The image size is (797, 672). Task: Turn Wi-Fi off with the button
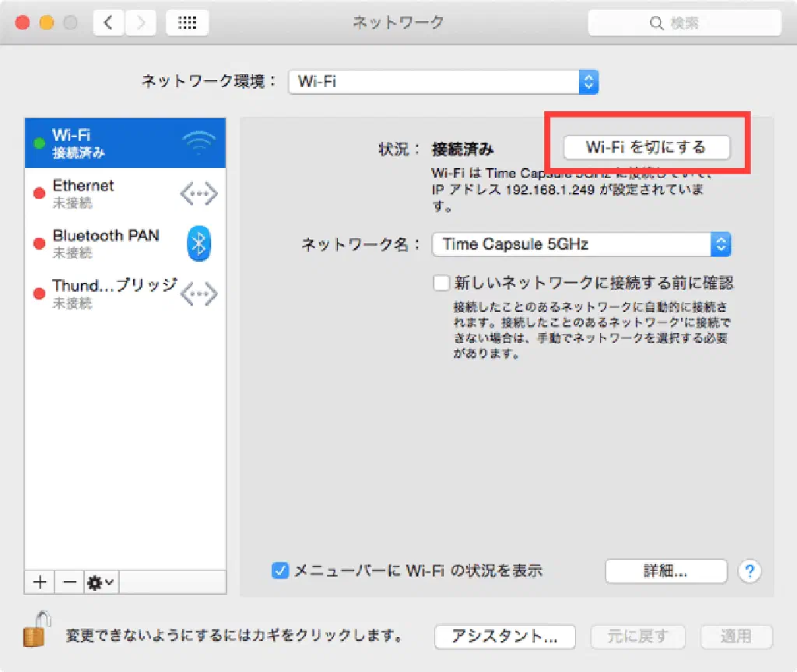coord(646,147)
